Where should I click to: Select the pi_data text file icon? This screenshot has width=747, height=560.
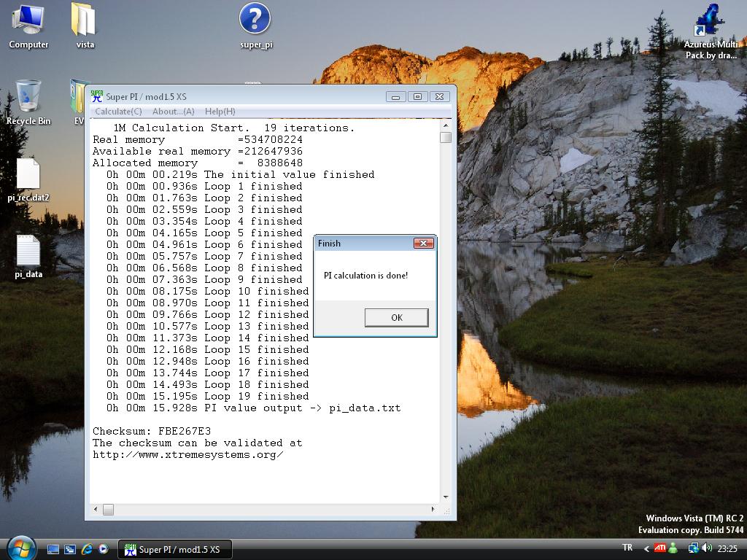point(28,256)
